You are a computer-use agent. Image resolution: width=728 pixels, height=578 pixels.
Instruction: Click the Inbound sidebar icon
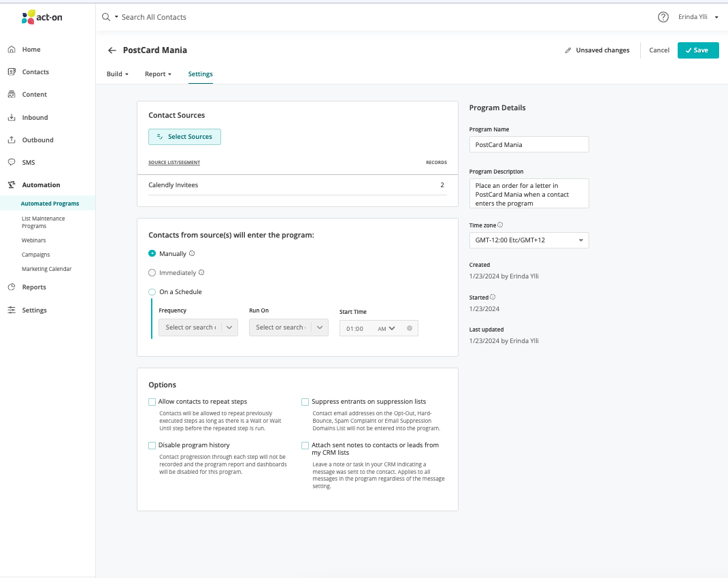click(12, 118)
